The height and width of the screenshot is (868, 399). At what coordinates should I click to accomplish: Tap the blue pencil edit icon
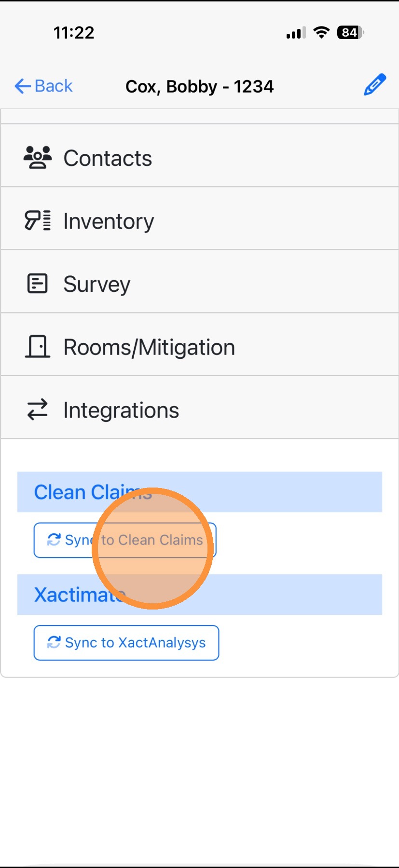coord(374,85)
